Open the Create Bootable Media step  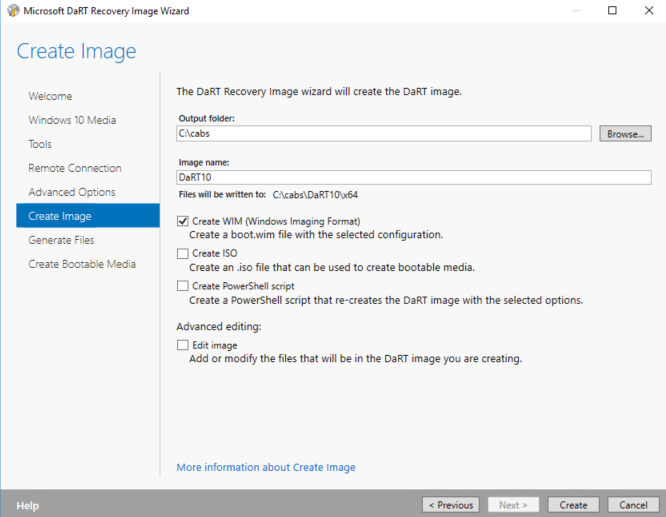[82, 264]
